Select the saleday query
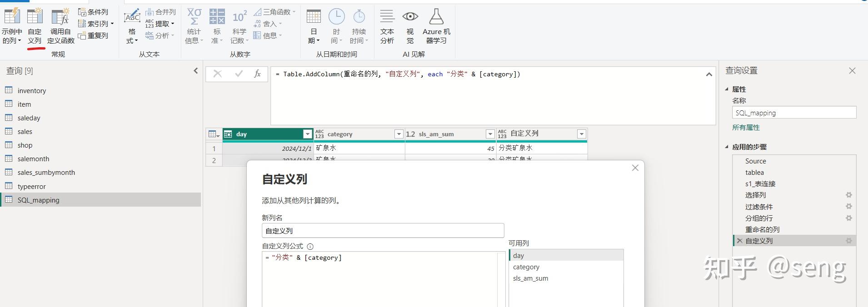The height and width of the screenshot is (307, 868). 100,118
